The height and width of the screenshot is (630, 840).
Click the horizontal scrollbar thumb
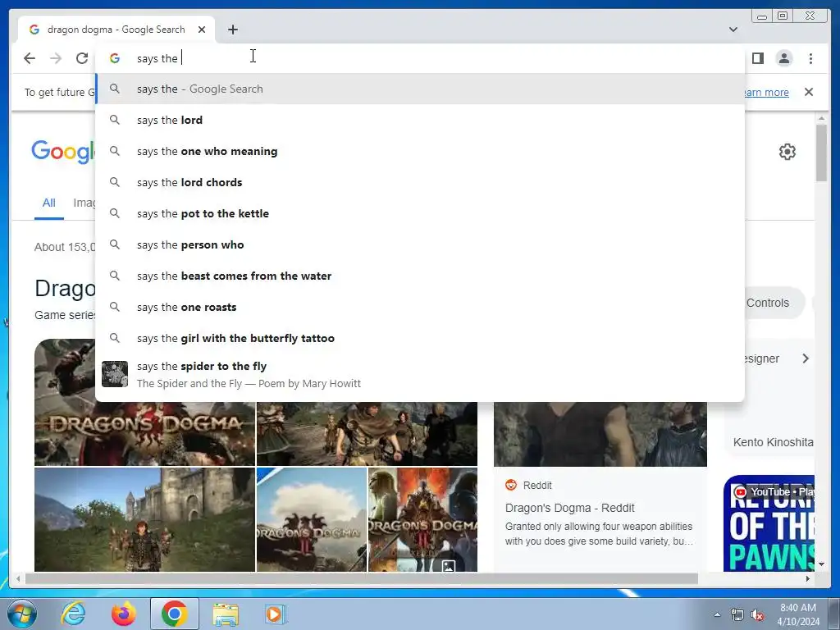pos(362,578)
